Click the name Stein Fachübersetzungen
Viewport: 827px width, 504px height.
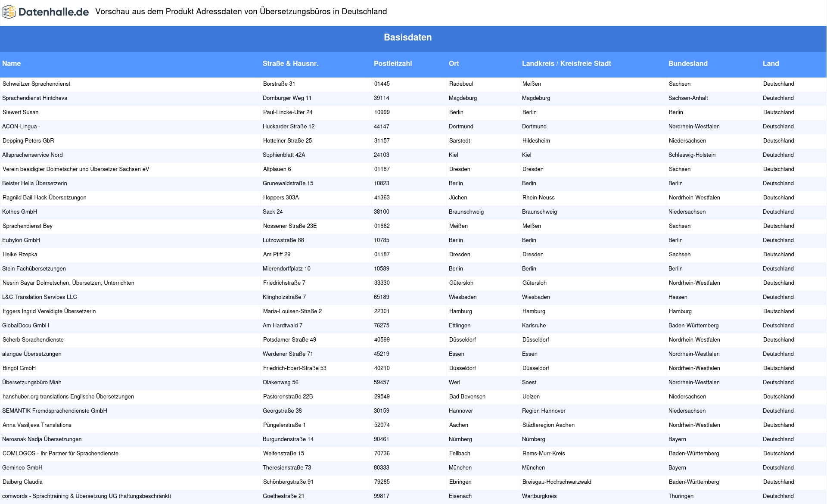tap(34, 269)
